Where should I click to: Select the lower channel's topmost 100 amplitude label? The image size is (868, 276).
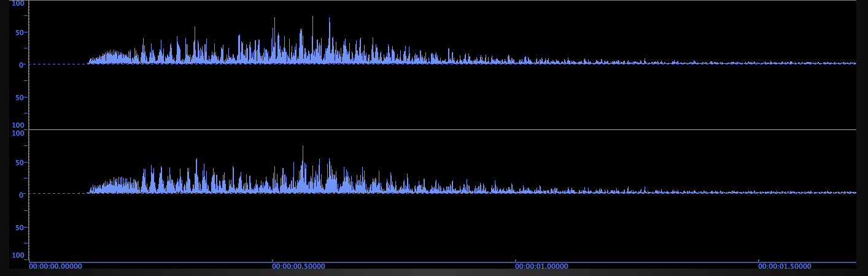point(18,133)
